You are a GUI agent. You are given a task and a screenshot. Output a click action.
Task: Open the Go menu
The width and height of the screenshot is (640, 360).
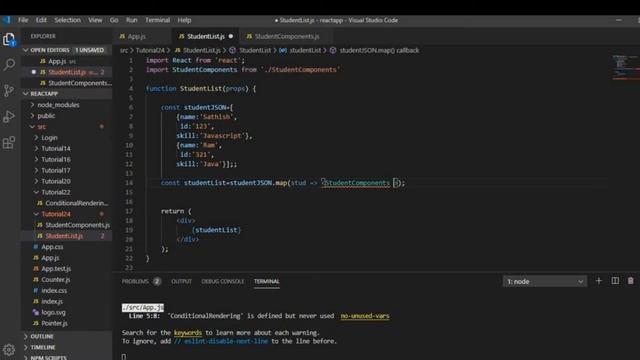[x=114, y=20]
